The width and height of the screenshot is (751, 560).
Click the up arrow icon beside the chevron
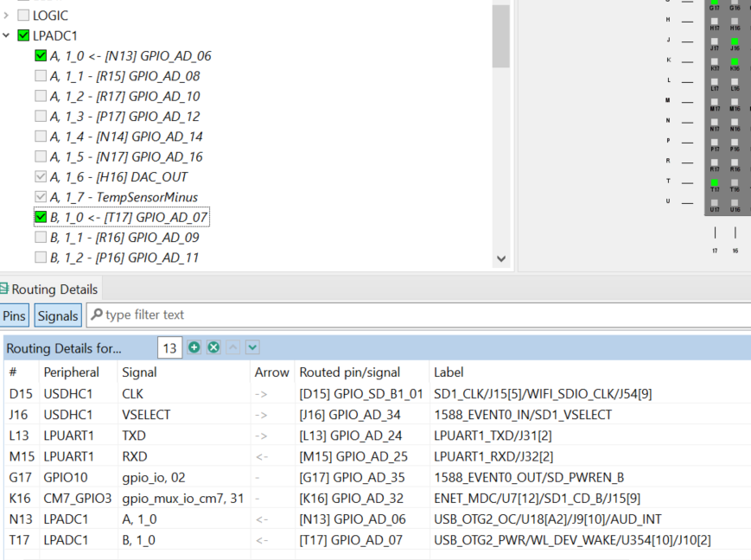click(232, 347)
